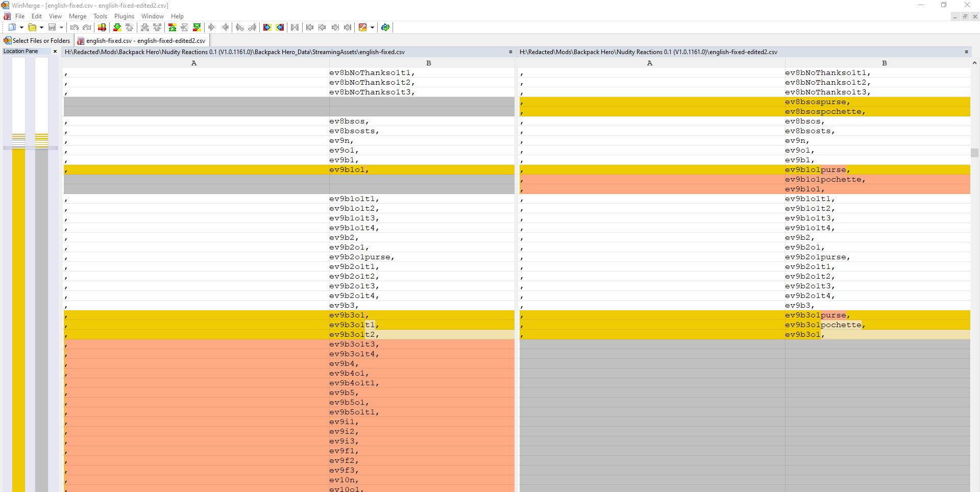Viewport: 980px width, 492px height.
Task: Create a new comparison document
Action: coord(12,27)
